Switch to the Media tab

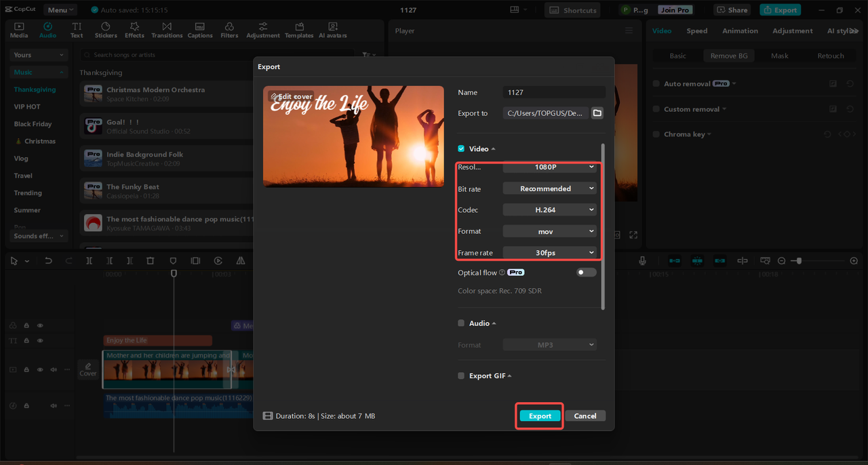(19, 30)
